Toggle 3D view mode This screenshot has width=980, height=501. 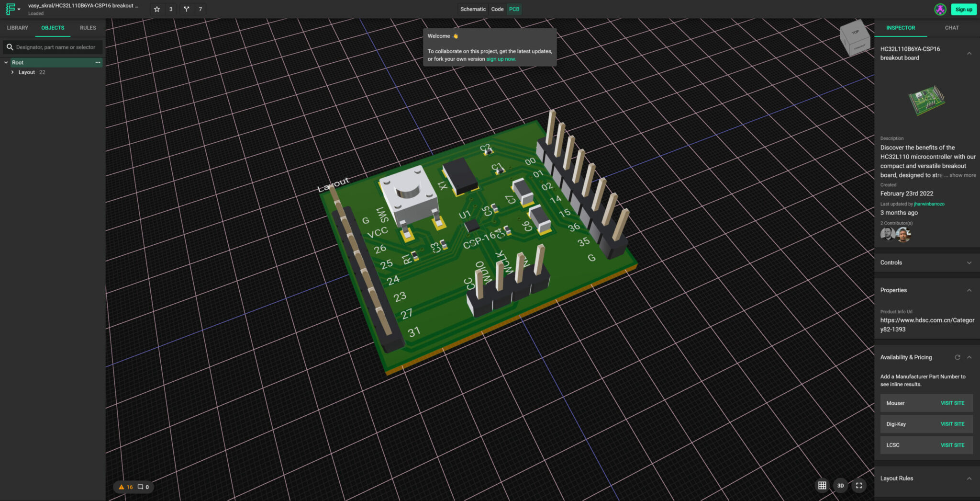click(x=840, y=485)
